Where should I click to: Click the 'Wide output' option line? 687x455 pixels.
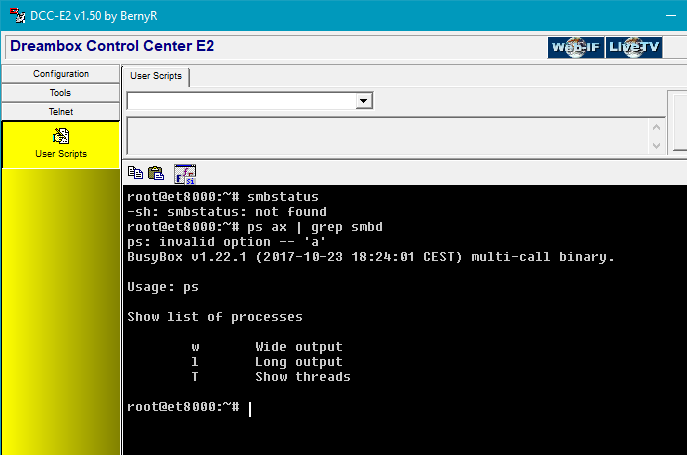point(267,347)
